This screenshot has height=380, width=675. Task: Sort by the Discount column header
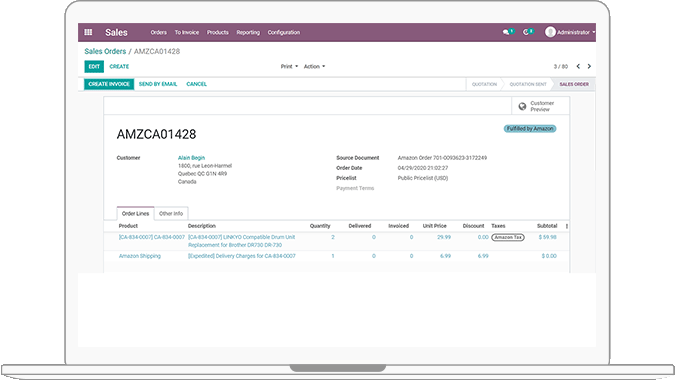point(473,226)
